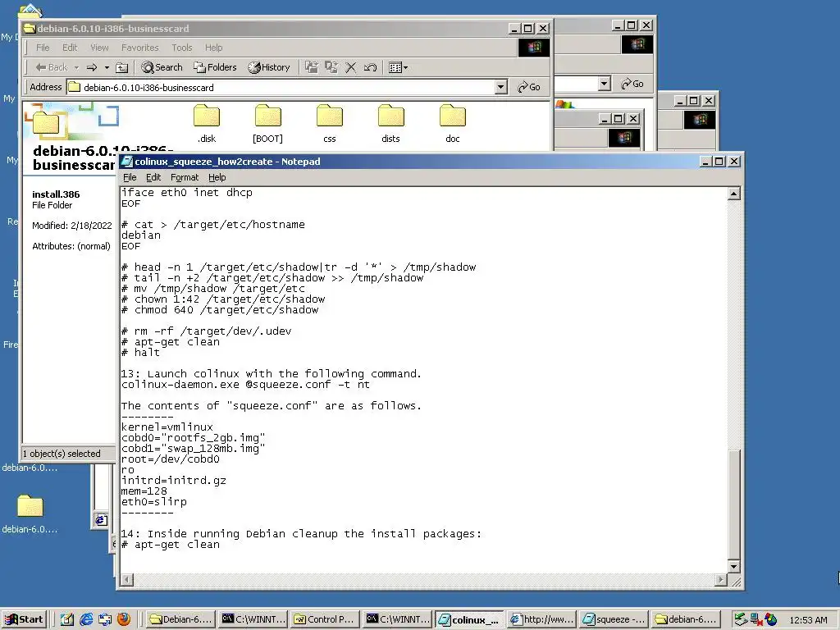Viewport: 840px width, 630px height.
Task: Go up one folder level in Explorer
Action: tap(122, 67)
